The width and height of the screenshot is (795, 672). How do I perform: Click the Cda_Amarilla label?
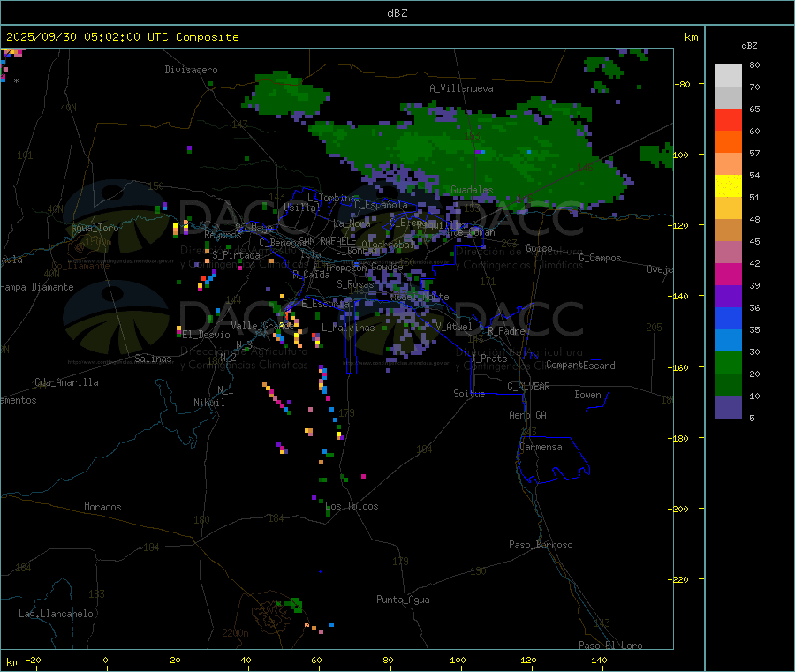[x=66, y=382]
